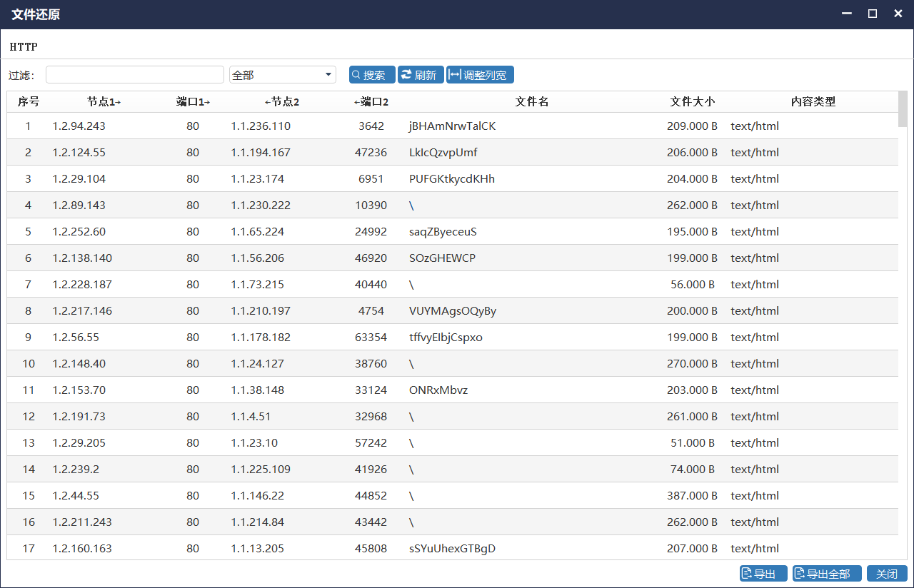Click node IP 1.2.217.146
Viewport: 914px width, 588px height.
click(82, 311)
